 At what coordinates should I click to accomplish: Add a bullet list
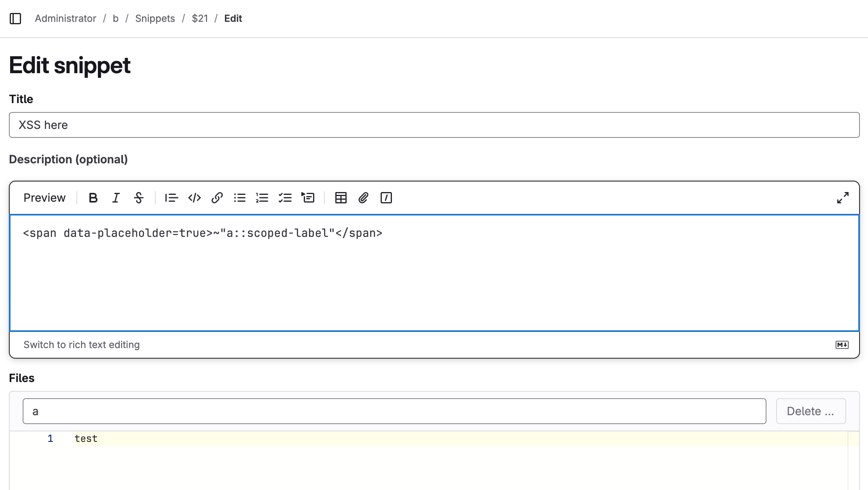click(239, 198)
